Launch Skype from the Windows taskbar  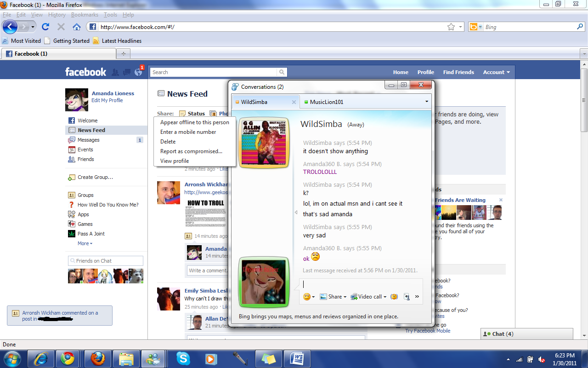click(183, 358)
